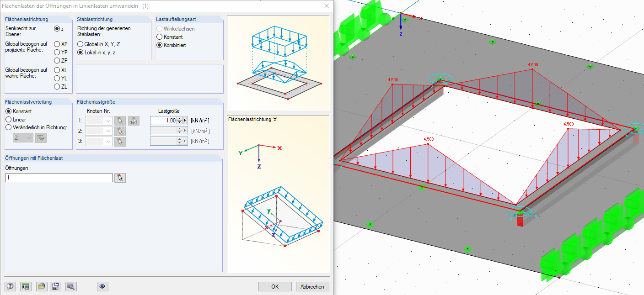The width and height of the screenshot is (644, 295).
Task: Select the XL true area option
Action: tap(57, 70)
